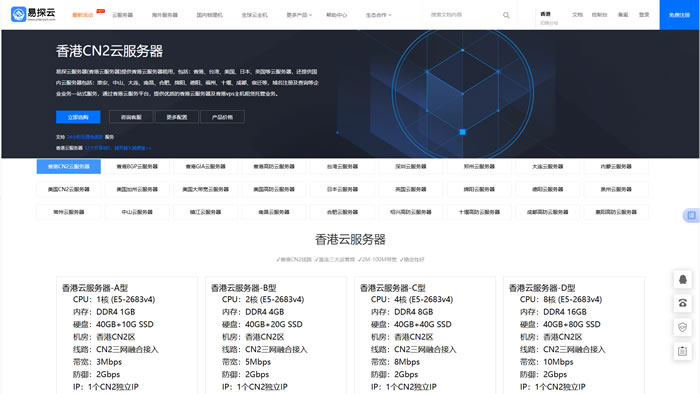
Task: Click the blue 立即选购 button
Action: pos(78,117)
